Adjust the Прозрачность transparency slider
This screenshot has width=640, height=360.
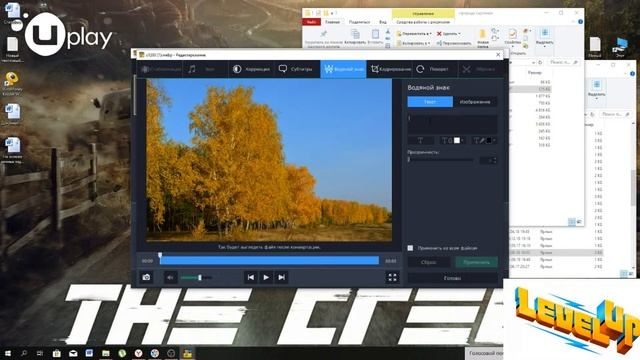tap(441, 160)
